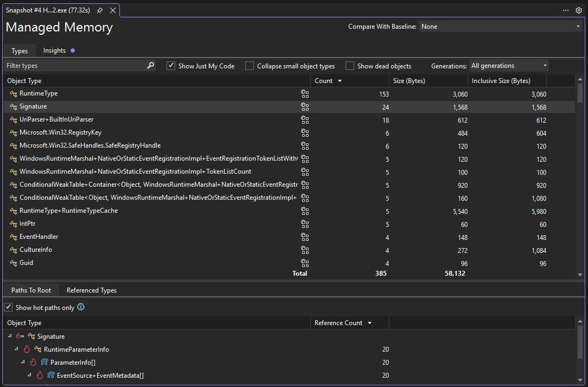The height and width of the screenshot is (387, 588).
Task: Click the info icon beside Show hot paths only
Action: [x=81, y=307]
